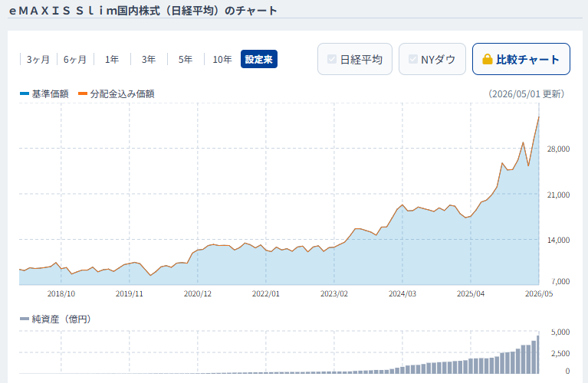Click the gray 純資産 legend marker
The width and height of the screenshot is (588, 383).
point(25,319)
